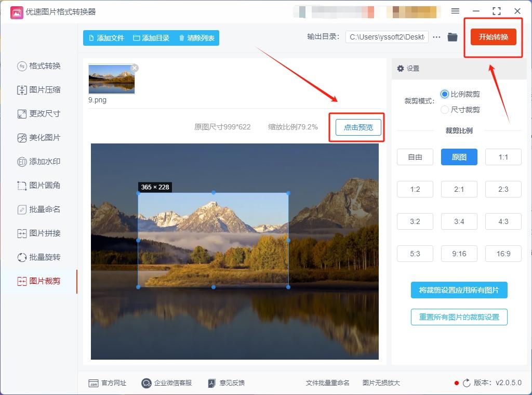Click the crop box bottom-right handle
This screenshot has width=532, height=395.
coord(288,287)
